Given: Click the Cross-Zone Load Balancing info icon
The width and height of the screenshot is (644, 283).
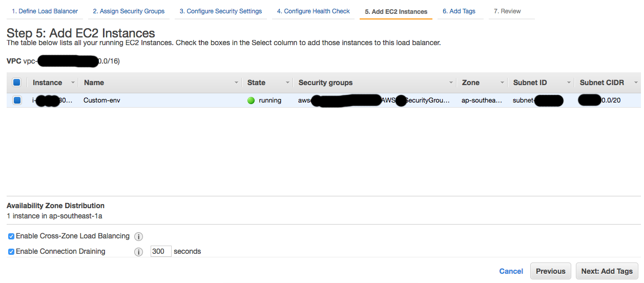Looking at the screenshot, I should pyautogui.click(x=138, y=236).
